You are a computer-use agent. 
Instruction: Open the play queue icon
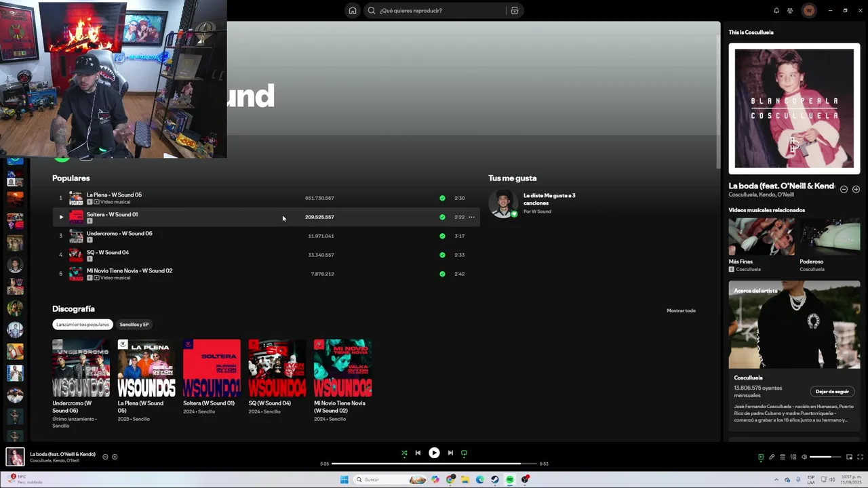(782, 457)
